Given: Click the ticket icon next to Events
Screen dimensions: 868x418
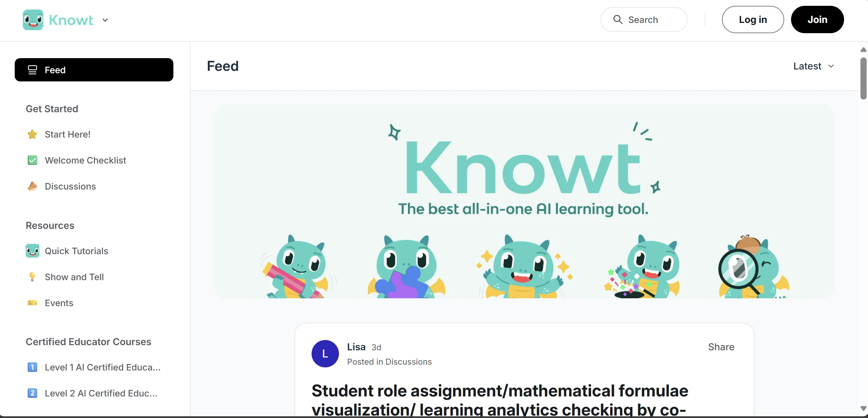Looking at the screenshot, I should (32, 303).
